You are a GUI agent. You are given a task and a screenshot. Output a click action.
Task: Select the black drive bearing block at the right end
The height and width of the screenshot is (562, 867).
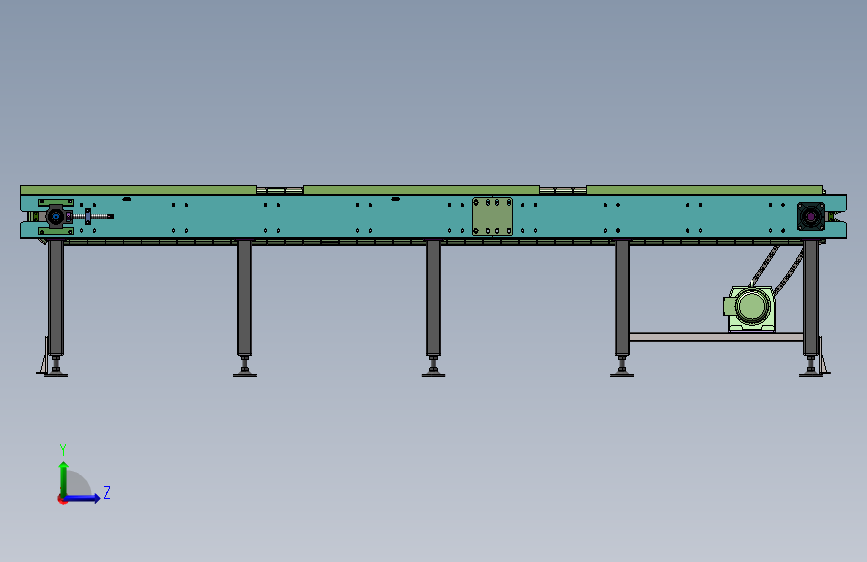(811, 216)
